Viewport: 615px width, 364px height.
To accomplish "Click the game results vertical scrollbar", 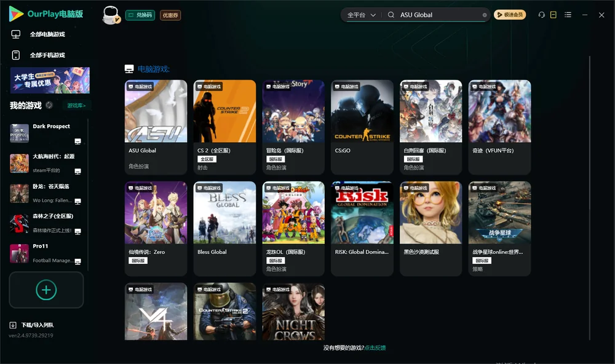I will click(x=589, y=198).
